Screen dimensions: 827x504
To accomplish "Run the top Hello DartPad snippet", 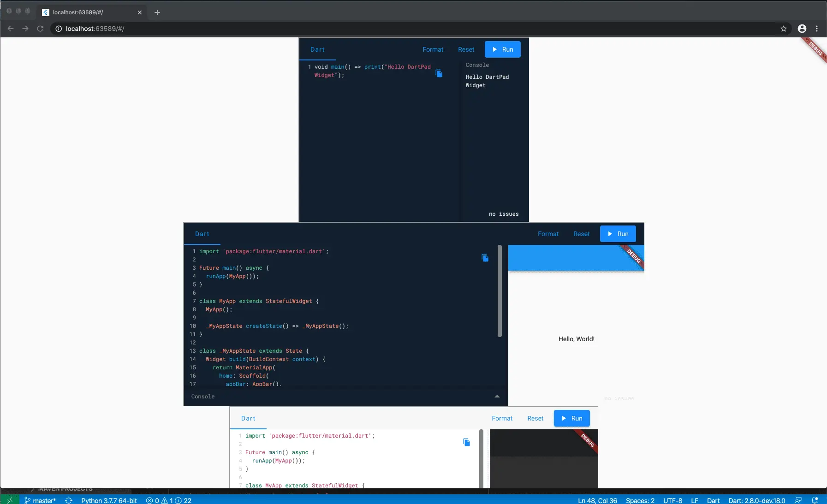I will point(503,49).
